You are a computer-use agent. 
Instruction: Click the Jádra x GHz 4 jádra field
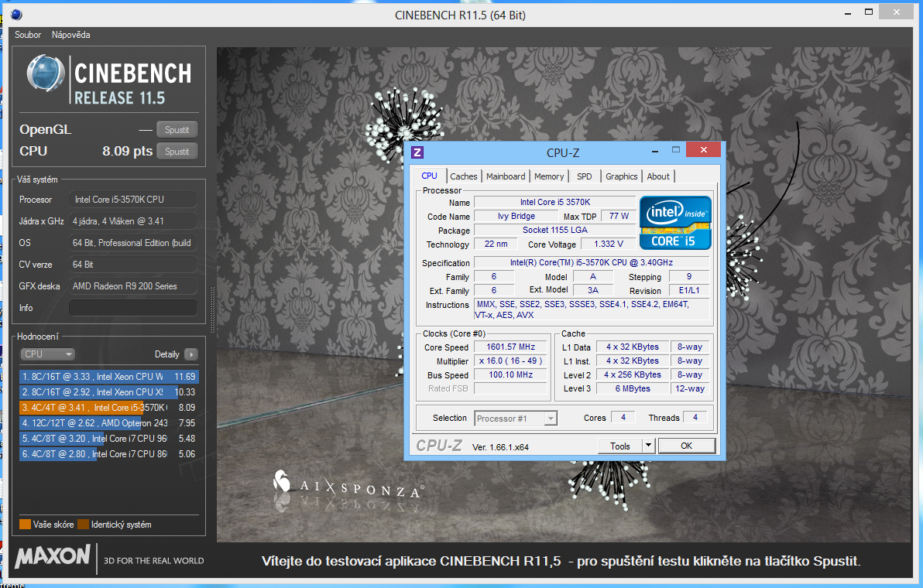click(x=133, y=221)
